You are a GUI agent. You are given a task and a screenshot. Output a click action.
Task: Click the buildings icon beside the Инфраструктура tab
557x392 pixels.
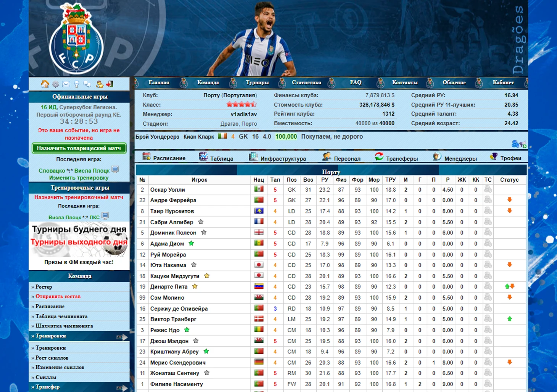(x=253, y=156)
